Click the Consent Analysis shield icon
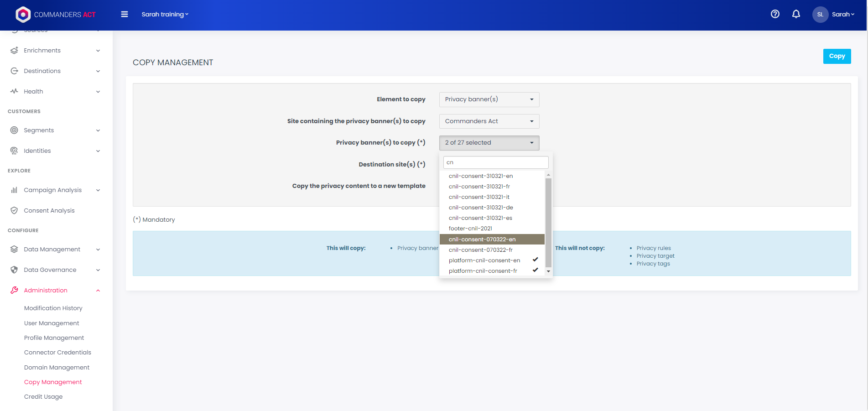The image size is (868, 411). click(14, 211)
